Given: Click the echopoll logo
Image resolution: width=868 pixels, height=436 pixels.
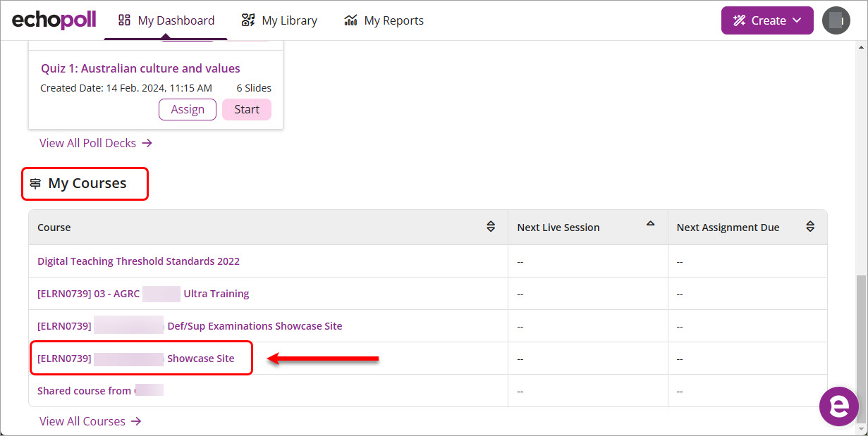Looking at the screenshot, I should (x=54, y=20).
